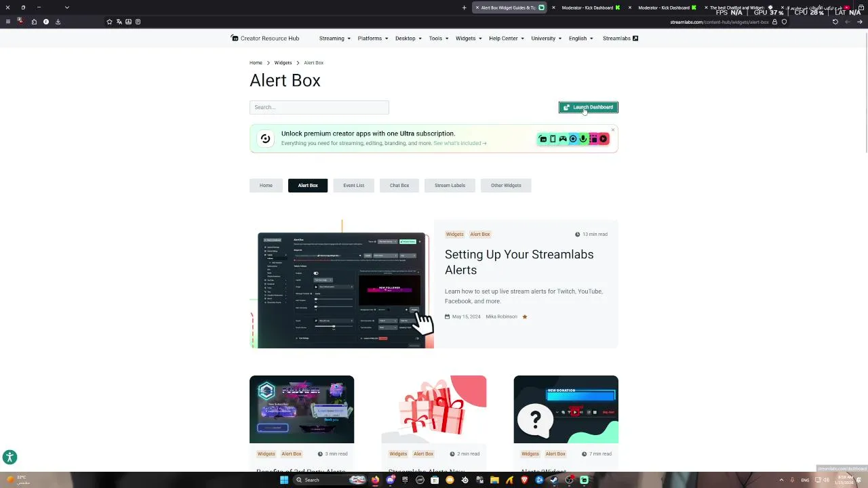
Task: Click Home in the breadcrumb
Action: [x=256, y=62]
